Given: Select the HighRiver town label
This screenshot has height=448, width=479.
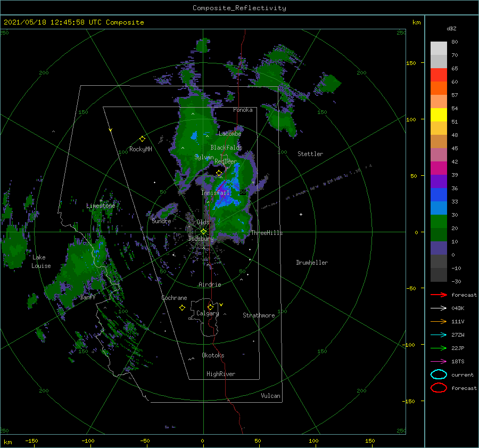Looking at the screenshot, I should coord(221,374).
